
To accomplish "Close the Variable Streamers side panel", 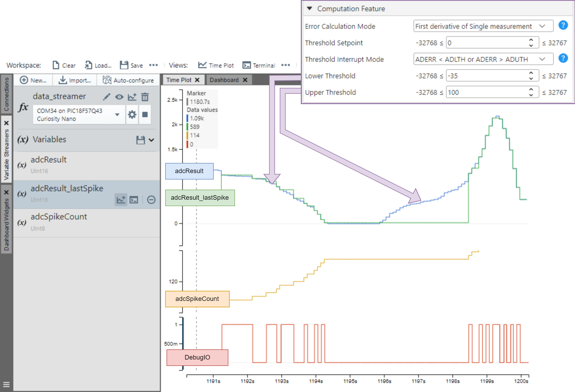I will pyautogui.click(x=6, y=123).
